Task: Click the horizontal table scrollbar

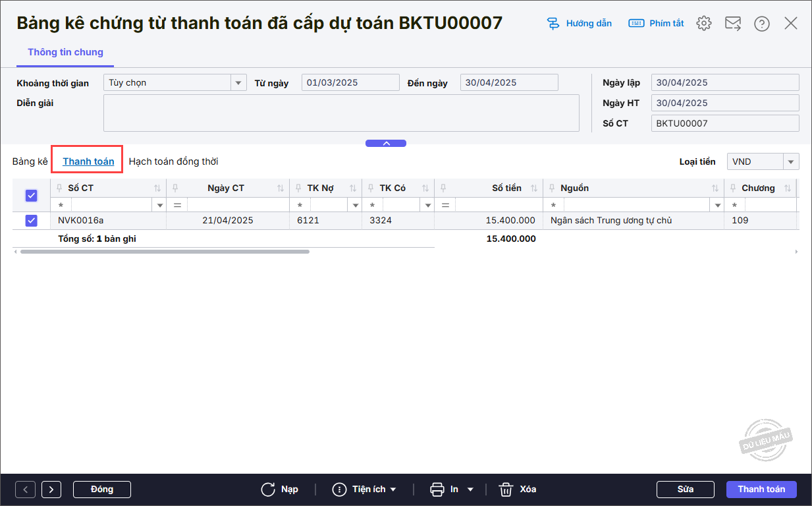Action: click(165, 252)
